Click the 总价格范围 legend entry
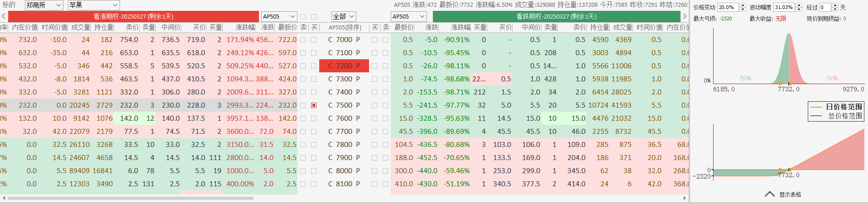 pos(836,116)
